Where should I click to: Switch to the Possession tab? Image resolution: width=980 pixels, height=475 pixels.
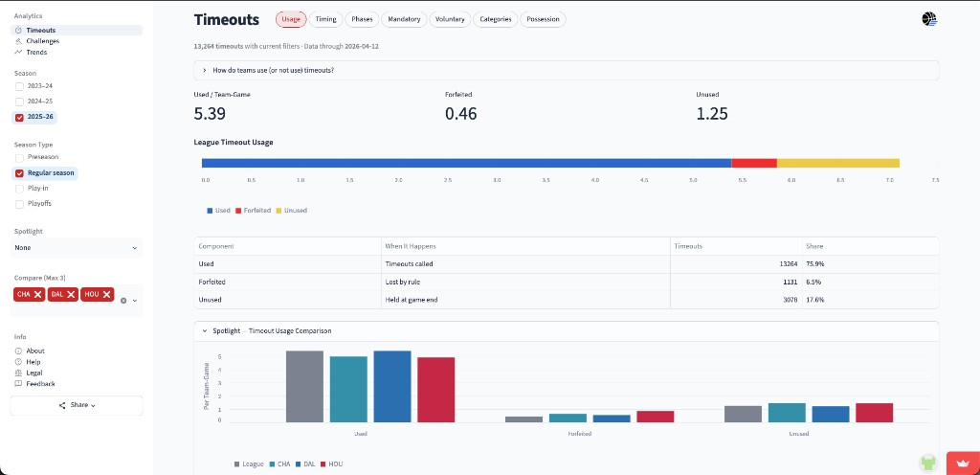(x=544, y=19)
